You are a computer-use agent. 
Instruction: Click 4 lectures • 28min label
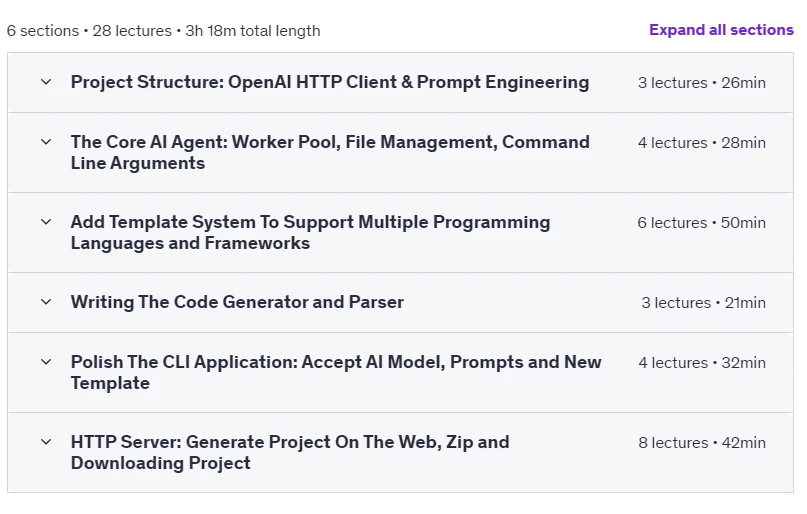click(701, 143)
